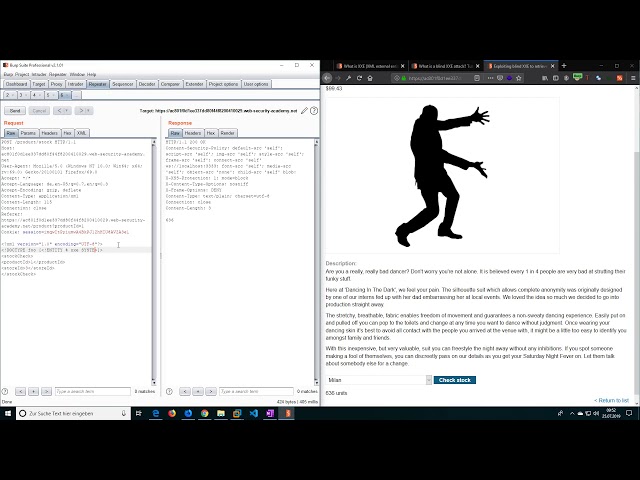640x480 pixels.
Task: Click the green padlock site info icon
Action: coord(404,78)
